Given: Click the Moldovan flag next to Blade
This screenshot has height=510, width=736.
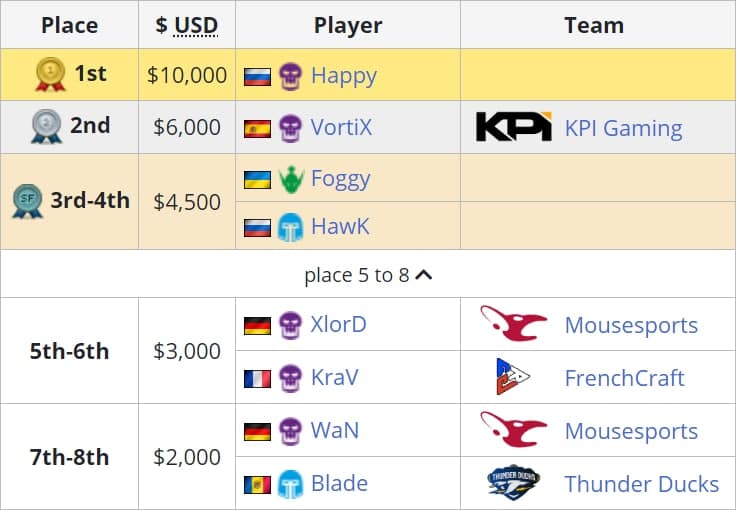Looking at the screenshot, I should point(257,484).
